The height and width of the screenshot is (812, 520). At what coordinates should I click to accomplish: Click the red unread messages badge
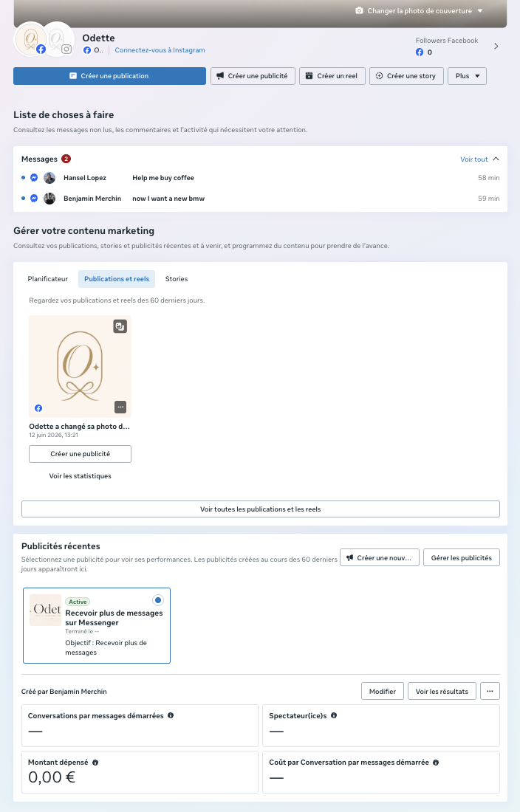(66, 159)
